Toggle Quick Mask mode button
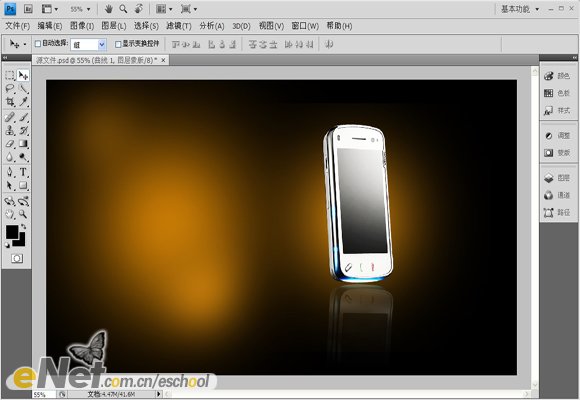The image size is (580, 400). [17, 258]
